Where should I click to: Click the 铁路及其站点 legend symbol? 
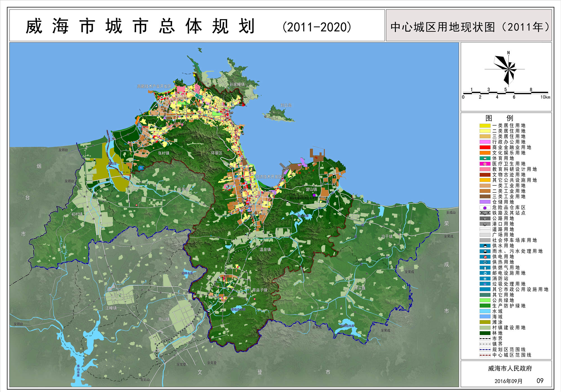click(485, 213)
